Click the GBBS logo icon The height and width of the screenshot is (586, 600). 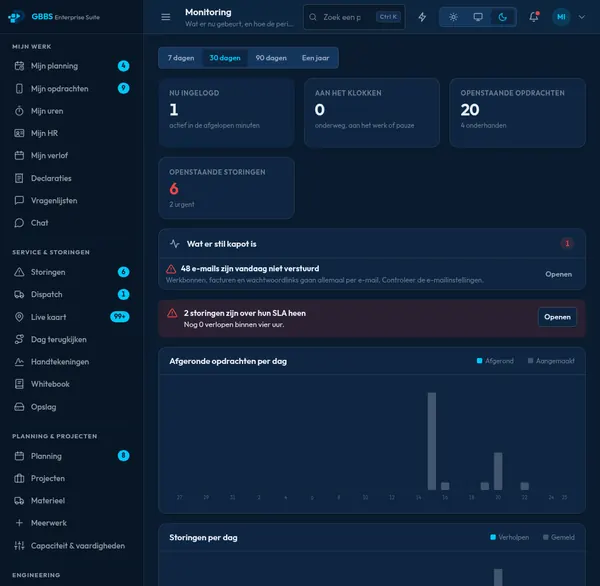[15, 17]
